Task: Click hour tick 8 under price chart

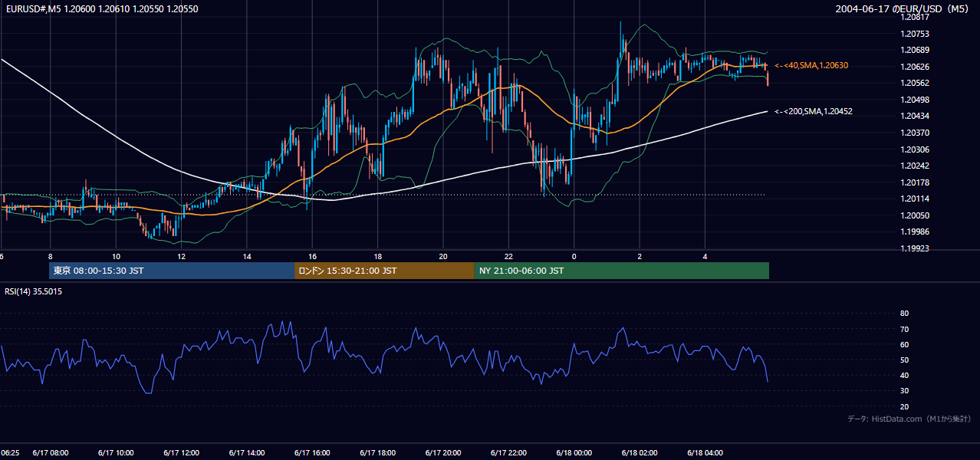Action: [50, 256]
